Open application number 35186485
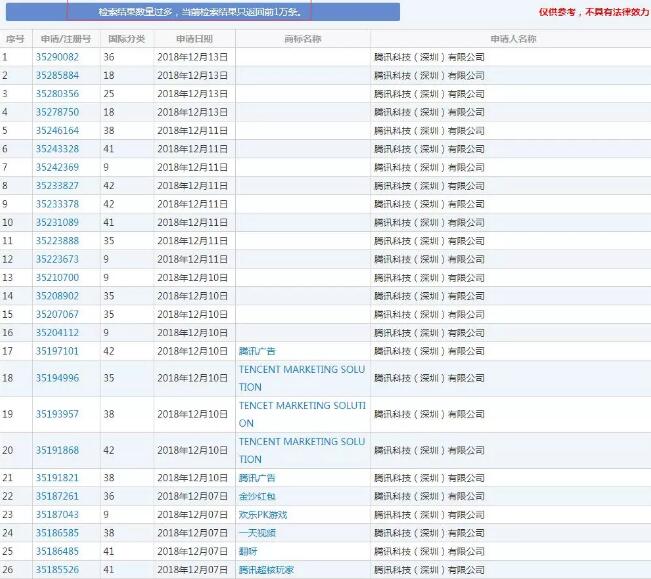Screen dimensions: 651x579 [57, 551]
